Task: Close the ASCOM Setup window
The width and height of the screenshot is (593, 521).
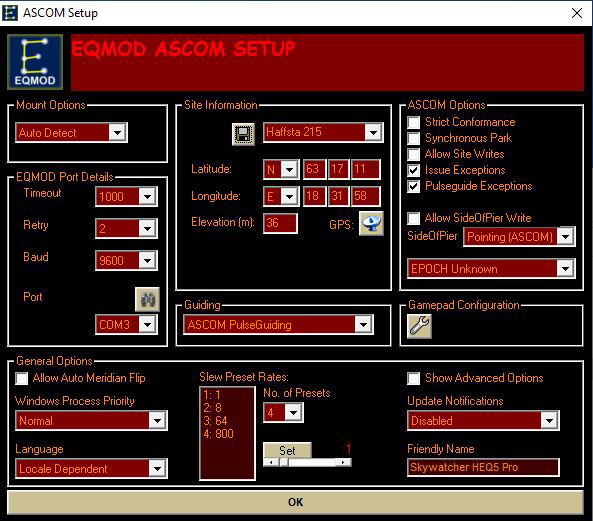Action: (x=577, y=13)
